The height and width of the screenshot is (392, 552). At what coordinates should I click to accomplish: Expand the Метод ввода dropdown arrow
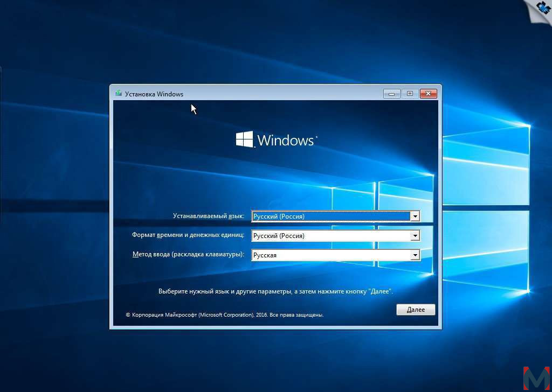click(415, 255)
